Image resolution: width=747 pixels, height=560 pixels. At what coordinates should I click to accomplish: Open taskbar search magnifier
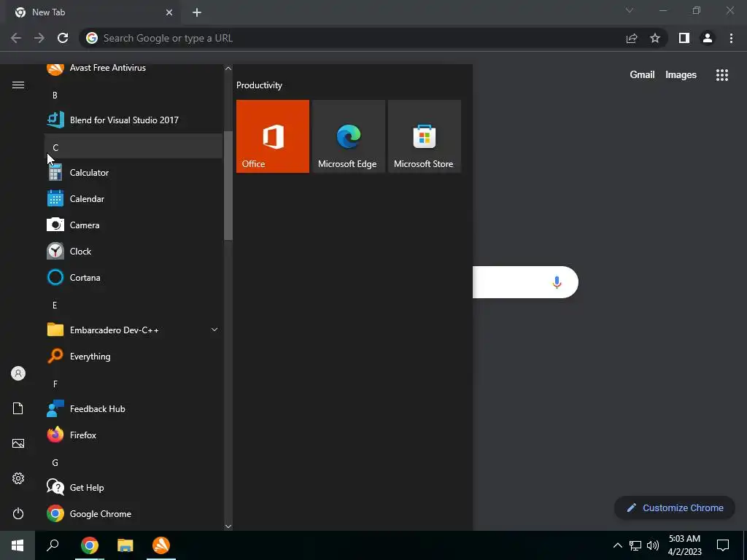click(x=53, y=545)
